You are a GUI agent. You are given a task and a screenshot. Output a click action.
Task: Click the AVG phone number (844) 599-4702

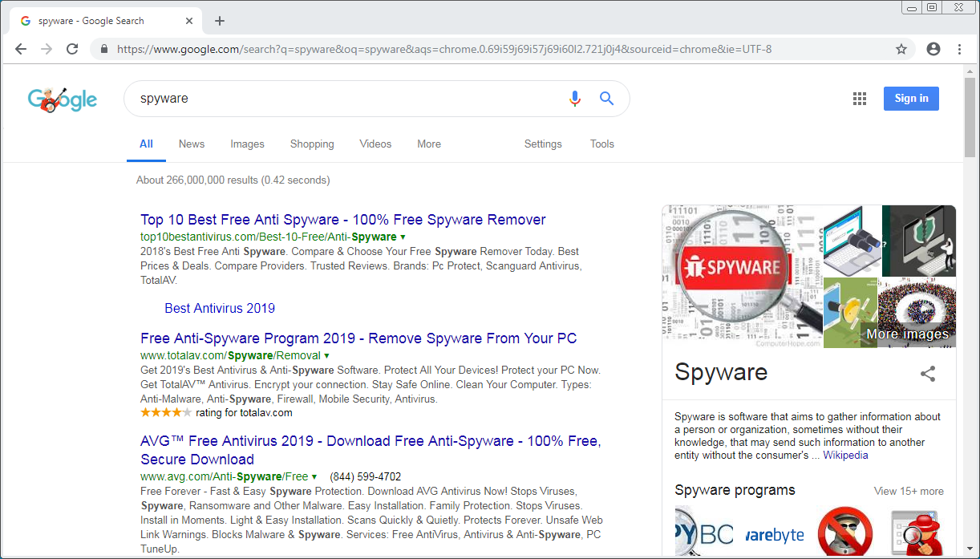pyautogui.click(x=366, y=476)
